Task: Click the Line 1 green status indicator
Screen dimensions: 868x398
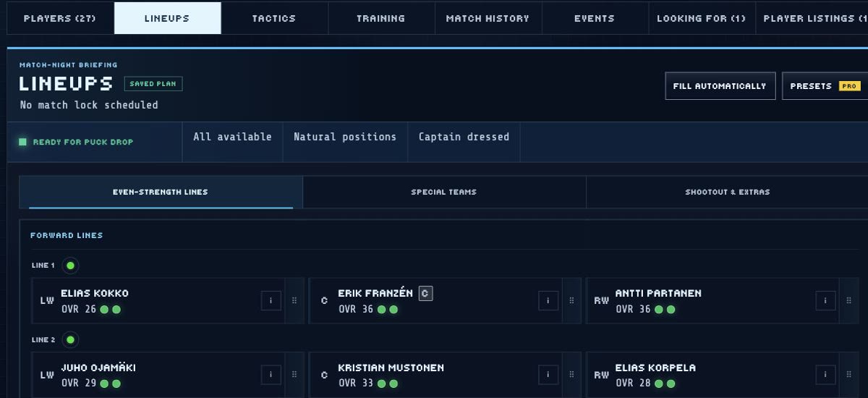Action: [70, 266]
